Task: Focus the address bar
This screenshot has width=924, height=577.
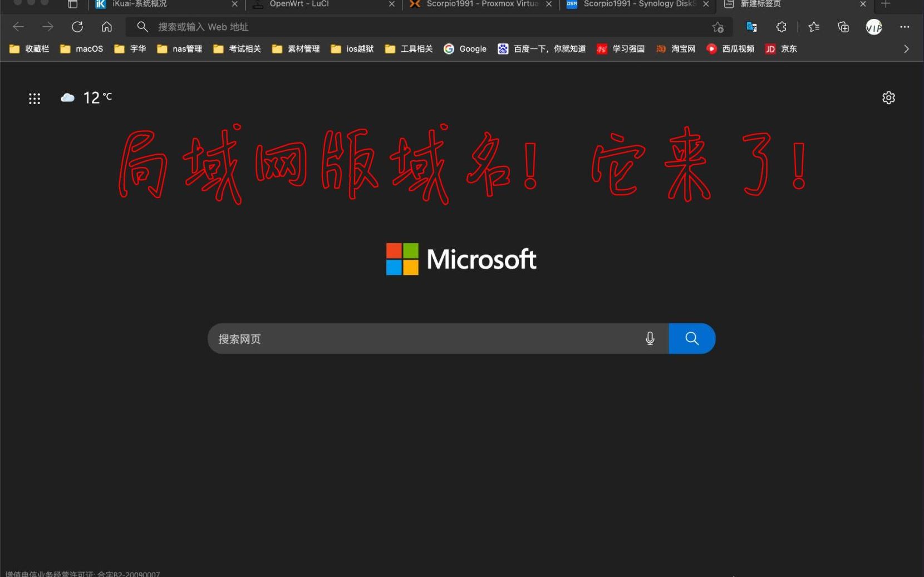Action: pyautogui.click(x=429, y=27)
